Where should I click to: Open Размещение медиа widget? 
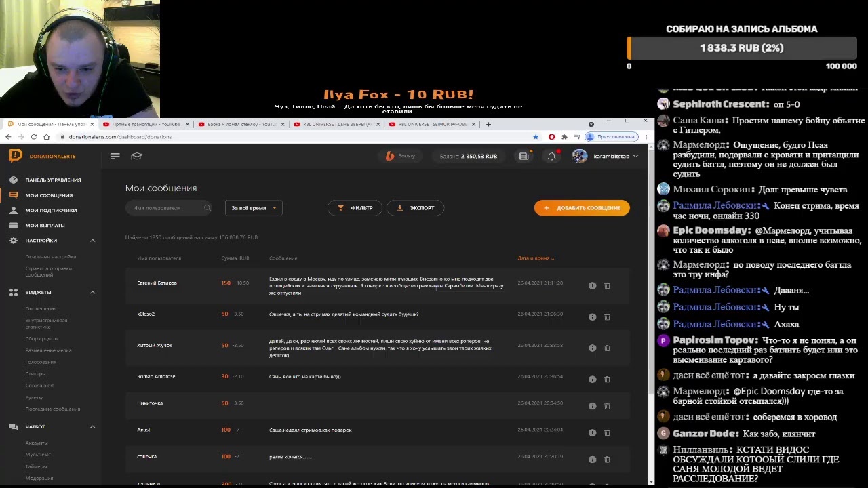[x=48, y=350]
